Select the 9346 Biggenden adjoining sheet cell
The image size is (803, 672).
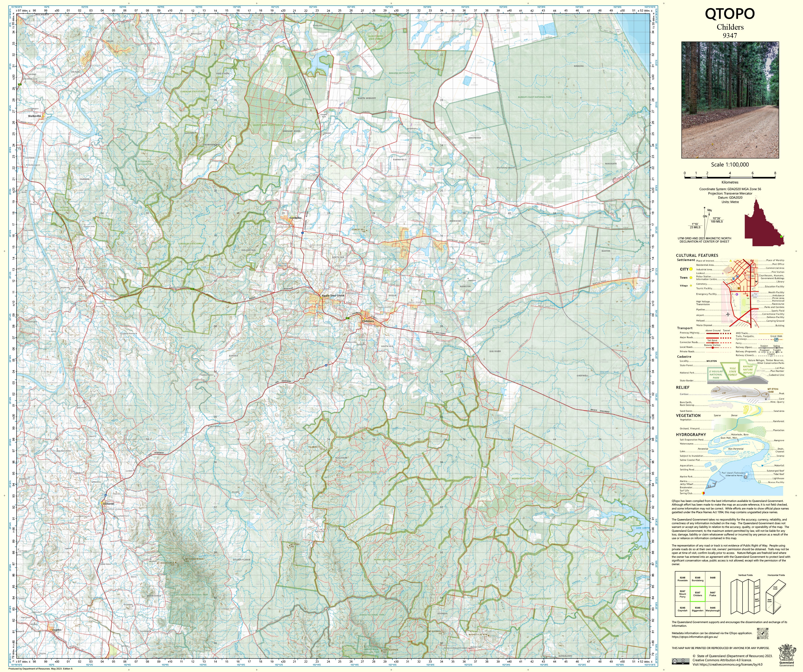coord(698,609)
